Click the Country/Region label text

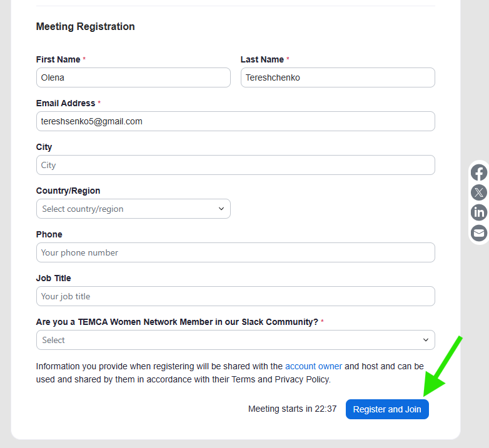tap(68, 191)
